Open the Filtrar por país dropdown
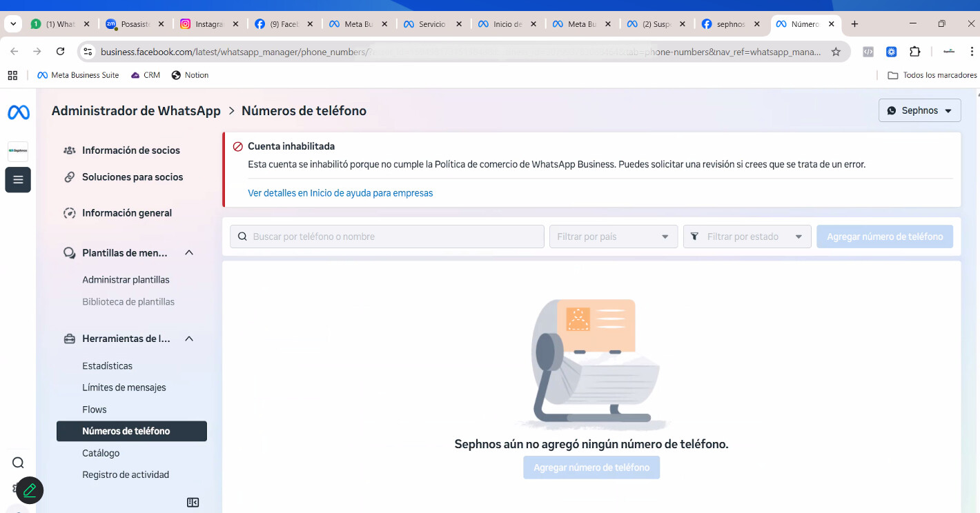 click(613, 237)
